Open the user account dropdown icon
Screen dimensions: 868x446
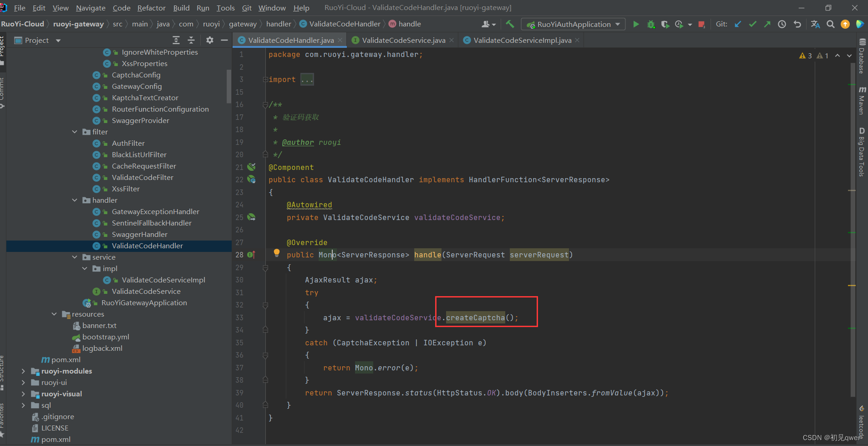[488, 24]
